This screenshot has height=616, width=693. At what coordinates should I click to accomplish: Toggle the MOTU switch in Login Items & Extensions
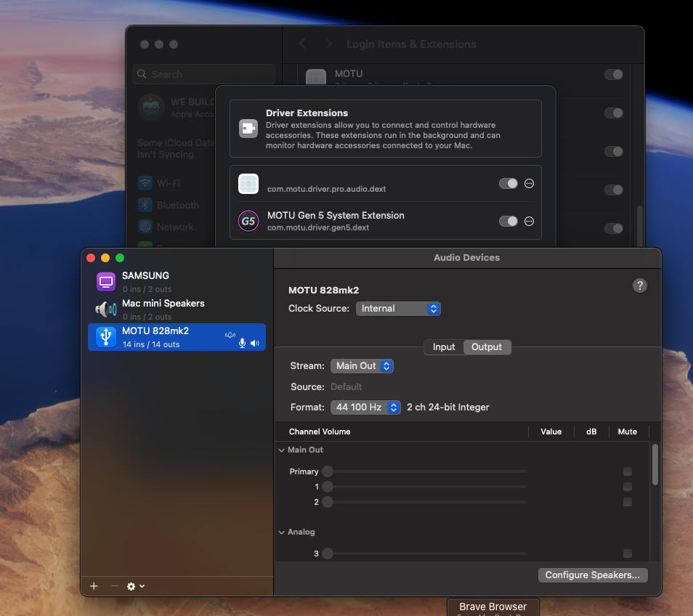pyautogui.click(x=613, y=74)
